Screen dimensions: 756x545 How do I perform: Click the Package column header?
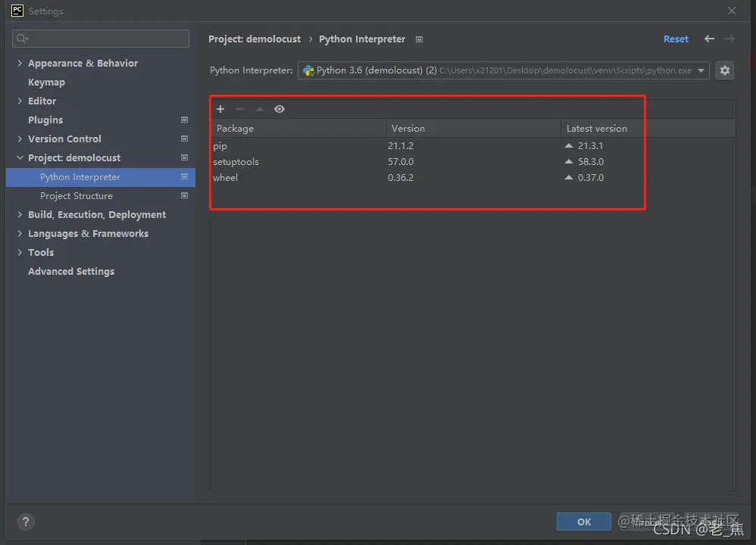[298, 128]
